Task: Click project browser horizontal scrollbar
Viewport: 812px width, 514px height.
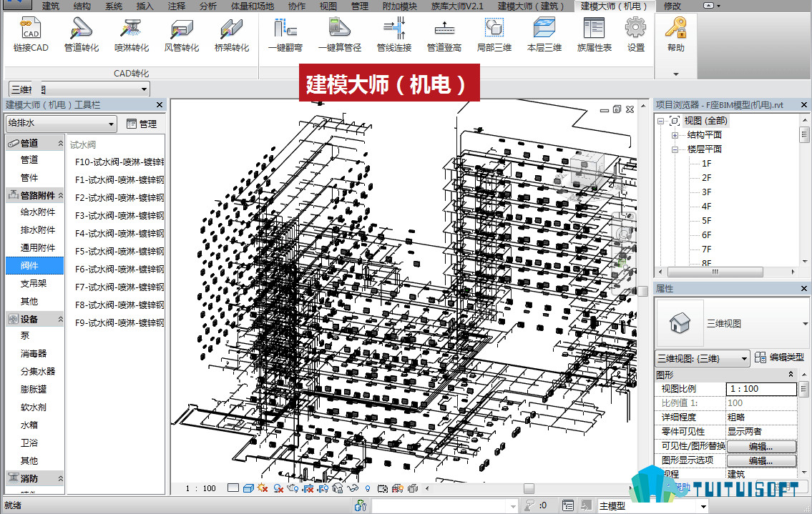Action: [715, 272]
